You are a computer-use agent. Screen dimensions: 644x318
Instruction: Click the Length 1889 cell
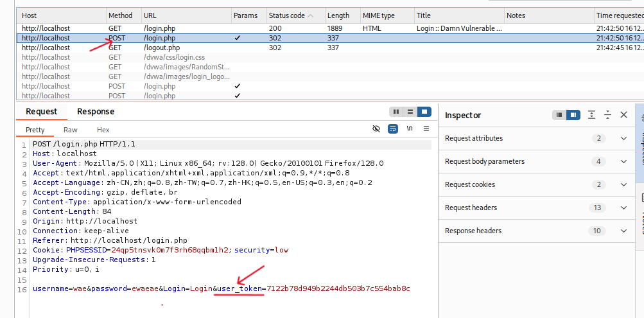click(336, 28)
